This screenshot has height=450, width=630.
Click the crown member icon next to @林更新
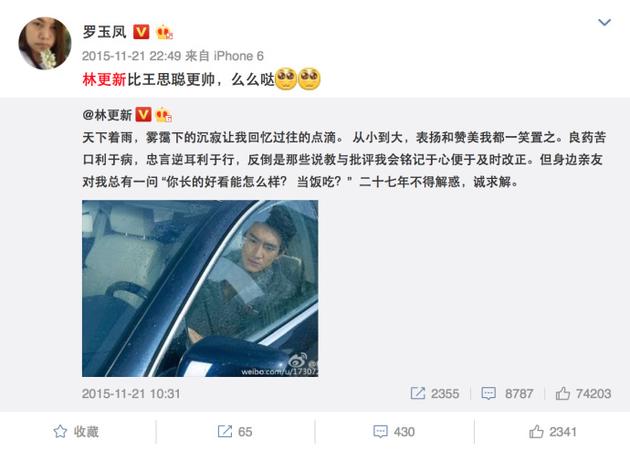164,115
